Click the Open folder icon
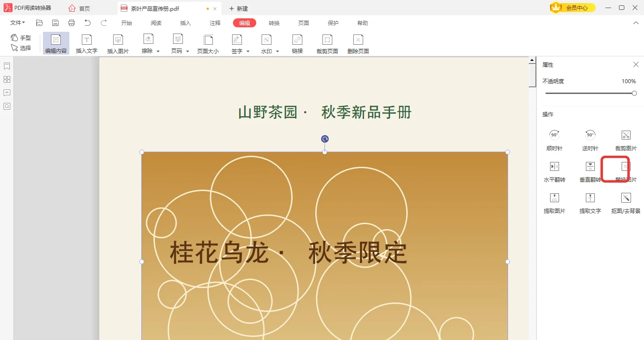644x340 pixels. coord(39,23)
